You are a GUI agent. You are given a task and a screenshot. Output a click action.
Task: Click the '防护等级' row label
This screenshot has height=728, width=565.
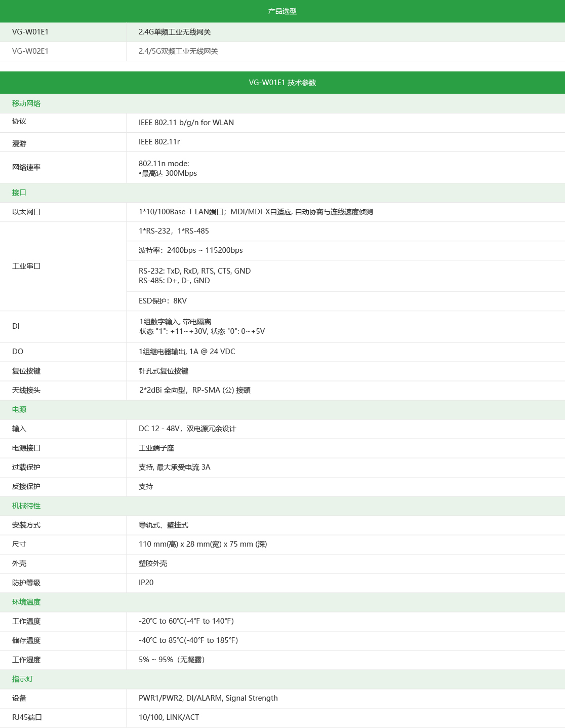click(x=26, y=583)
